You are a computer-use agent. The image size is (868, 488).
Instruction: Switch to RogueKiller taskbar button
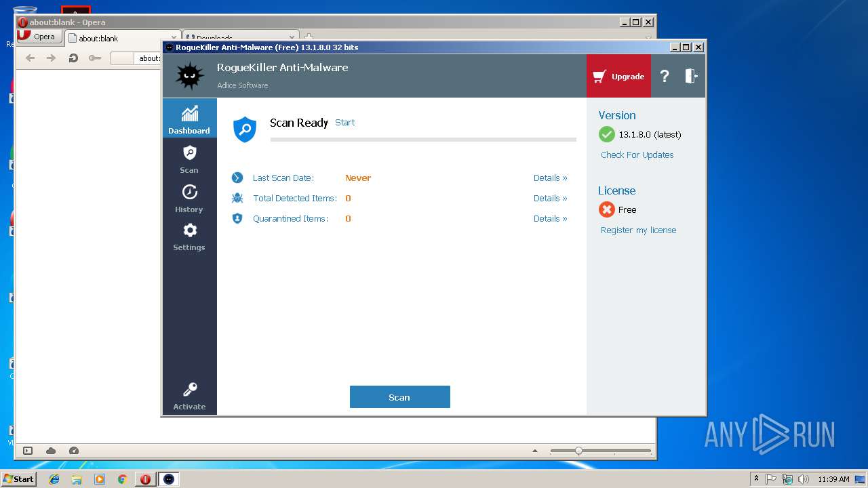pyautogui.click(x=169, y=479)
